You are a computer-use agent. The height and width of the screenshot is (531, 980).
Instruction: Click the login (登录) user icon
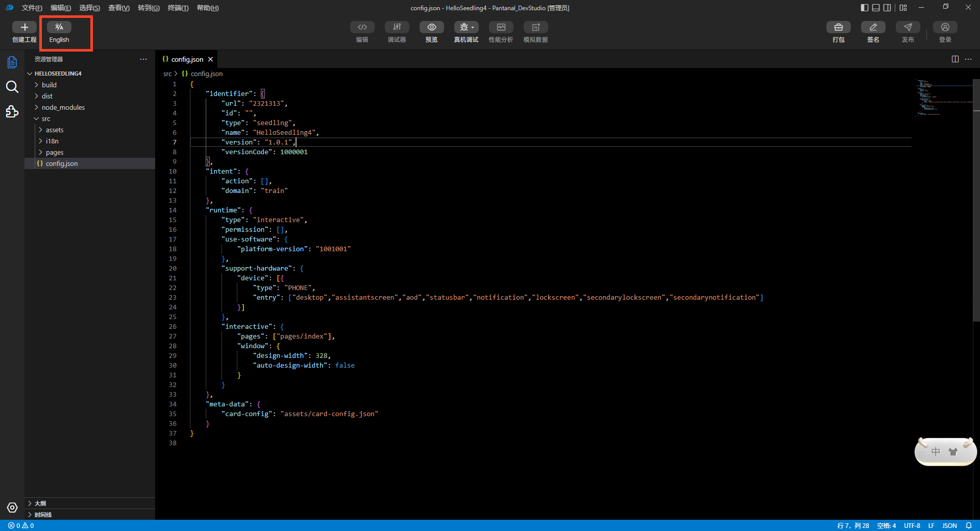click(x=945, y=27)
